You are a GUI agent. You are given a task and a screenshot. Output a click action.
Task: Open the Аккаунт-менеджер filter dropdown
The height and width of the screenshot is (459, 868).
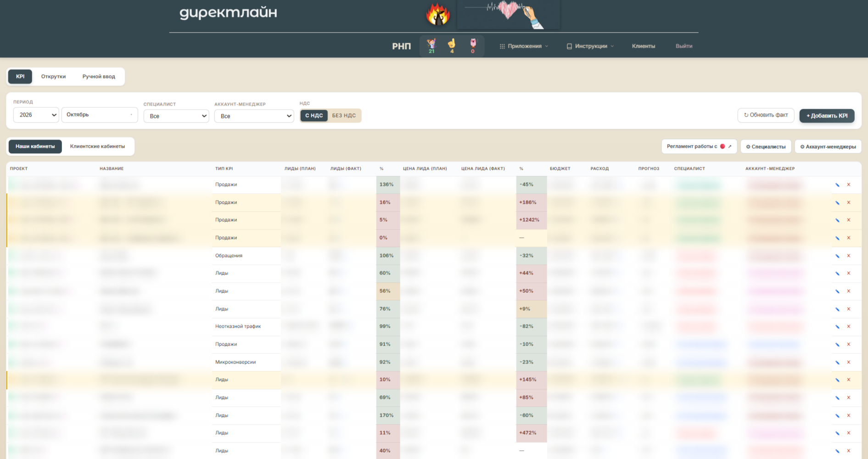tap(254, 116)
